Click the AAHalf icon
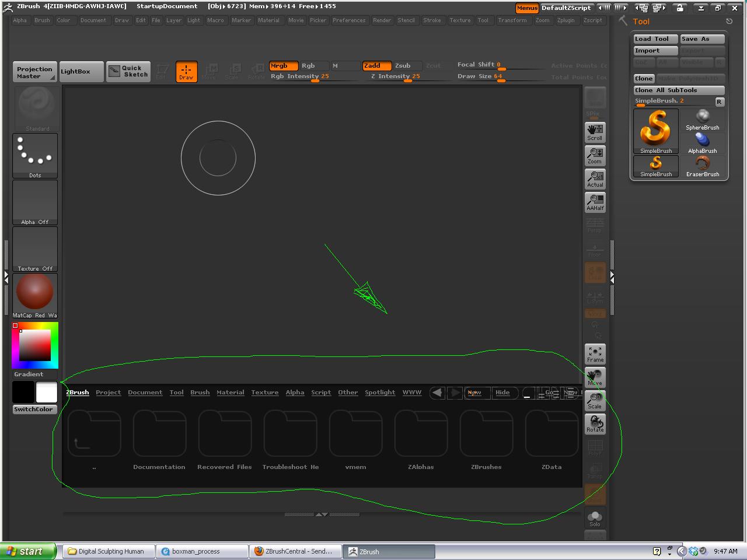 (x=595, y=202)
